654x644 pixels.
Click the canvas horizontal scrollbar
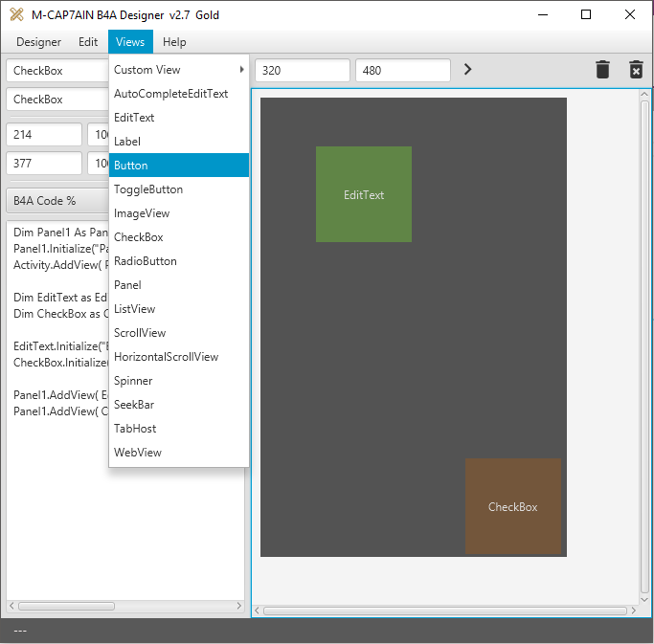[445, 611]
